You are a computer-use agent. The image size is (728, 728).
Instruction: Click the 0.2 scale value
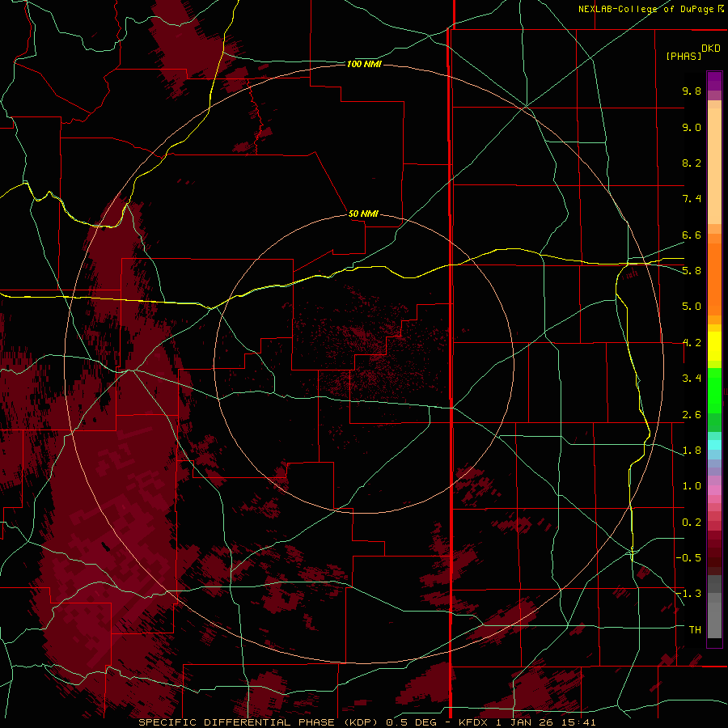692,523
